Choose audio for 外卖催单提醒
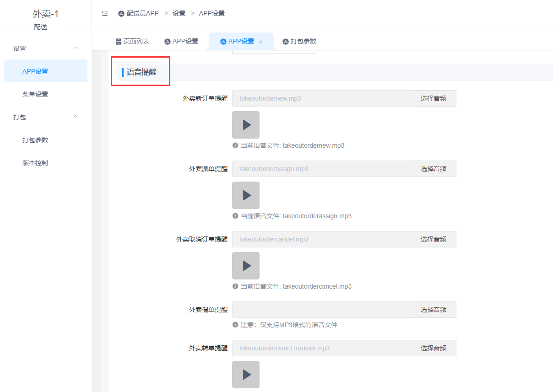Image resolution: width=553 pixels, height=392 pixels. pyautogui.click(x=434, y=310)
